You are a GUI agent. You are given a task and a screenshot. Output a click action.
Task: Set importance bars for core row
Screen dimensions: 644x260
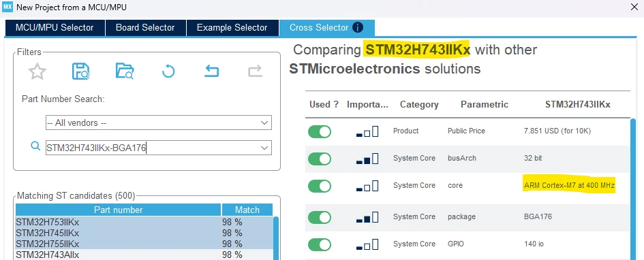[x=367, y=186]
